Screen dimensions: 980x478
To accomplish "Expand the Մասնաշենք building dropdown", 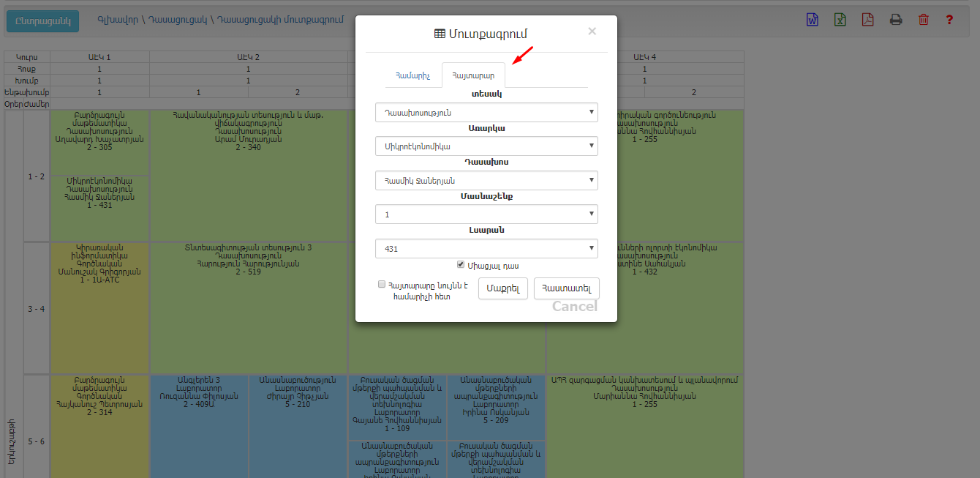I will coord(486,214).
